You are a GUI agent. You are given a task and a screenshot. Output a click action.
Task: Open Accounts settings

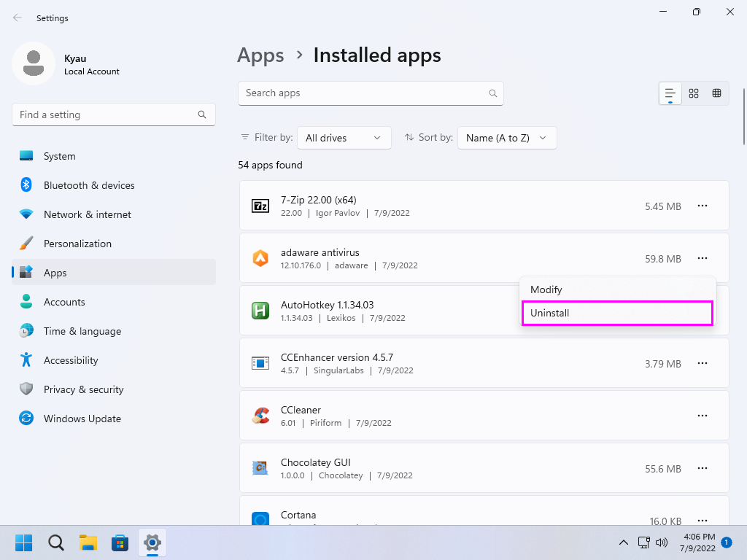114,302
